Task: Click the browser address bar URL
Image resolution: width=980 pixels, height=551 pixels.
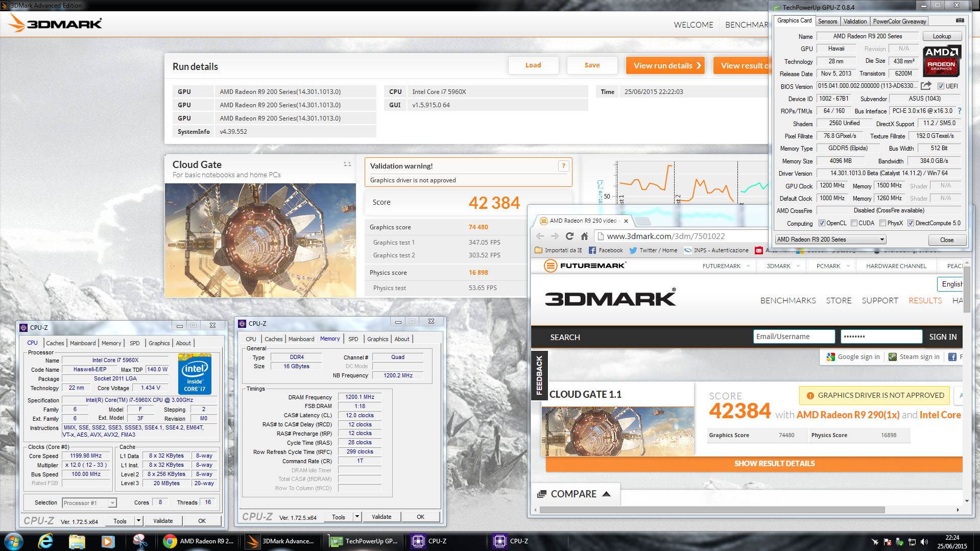Action: point(665,236)
